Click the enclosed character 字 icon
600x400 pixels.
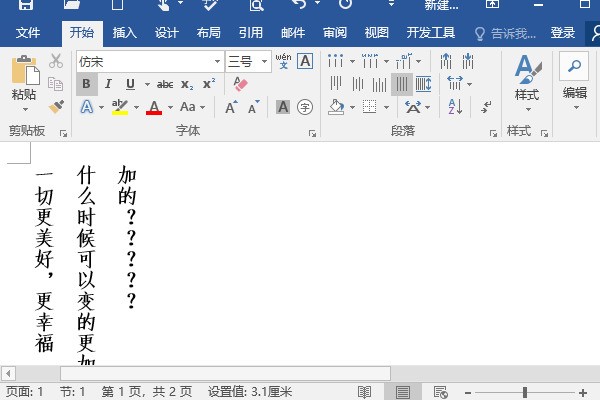[x=305, y=106]
